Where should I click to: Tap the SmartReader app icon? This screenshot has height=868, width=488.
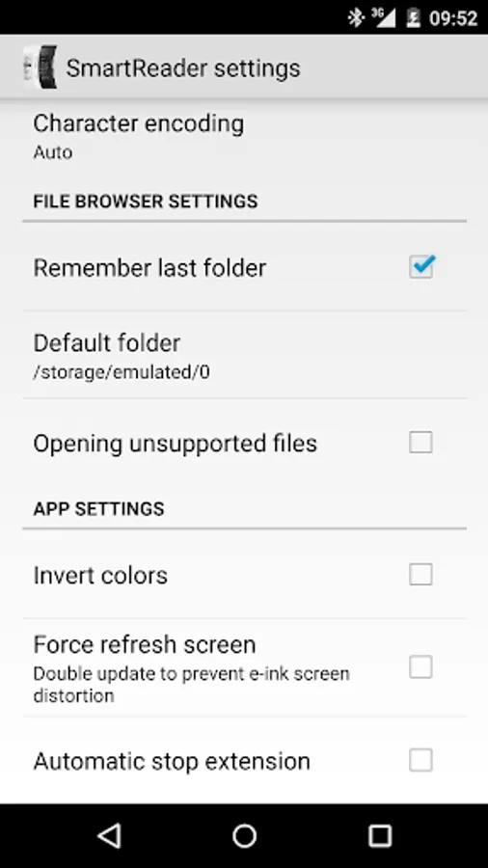(40, 68)
